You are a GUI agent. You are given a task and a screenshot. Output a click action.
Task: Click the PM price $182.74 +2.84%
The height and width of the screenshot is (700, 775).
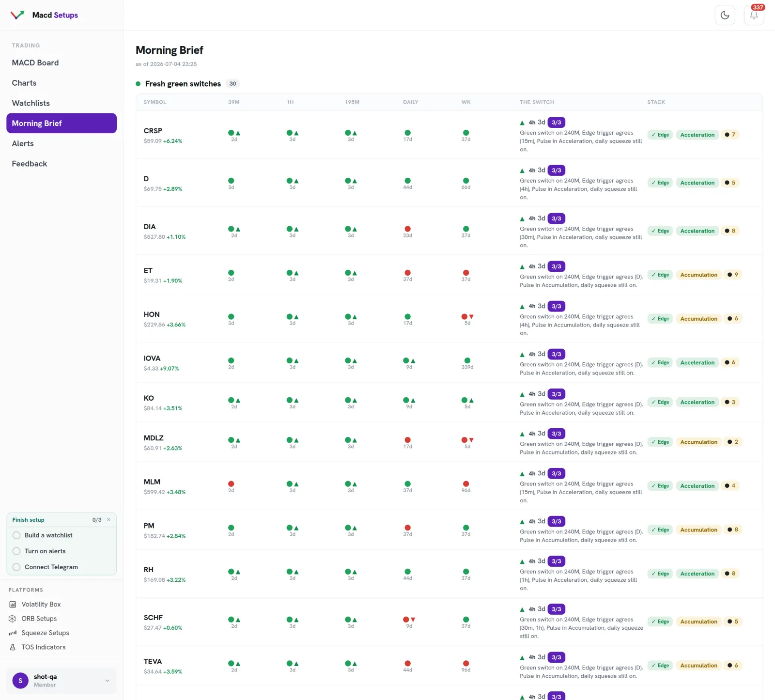[x=165, y=536]
